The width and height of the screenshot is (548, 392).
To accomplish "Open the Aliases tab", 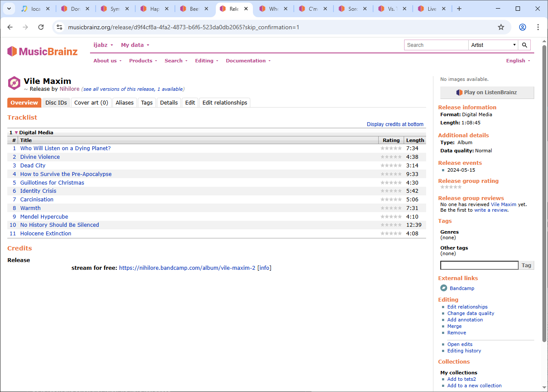I will point(125,102).
